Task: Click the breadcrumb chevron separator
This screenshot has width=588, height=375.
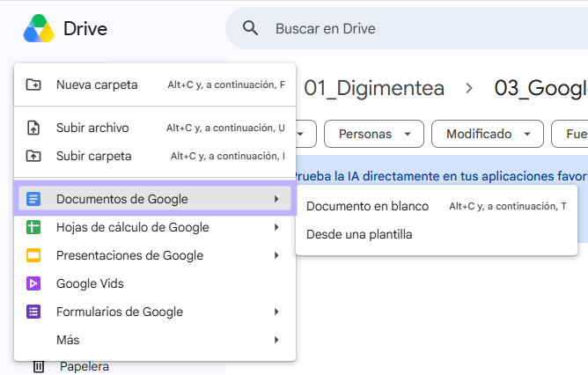Action: tap(469, 88)
